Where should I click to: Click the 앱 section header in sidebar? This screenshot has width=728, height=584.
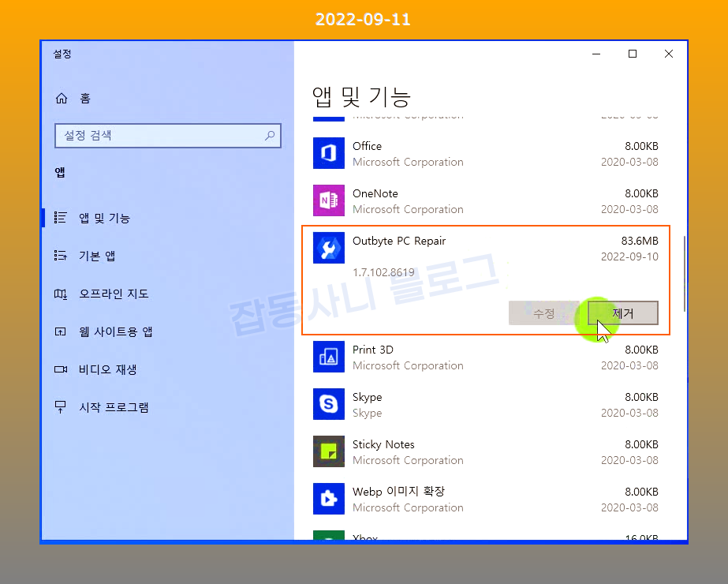pyautogui.click(x=60, y=172)
